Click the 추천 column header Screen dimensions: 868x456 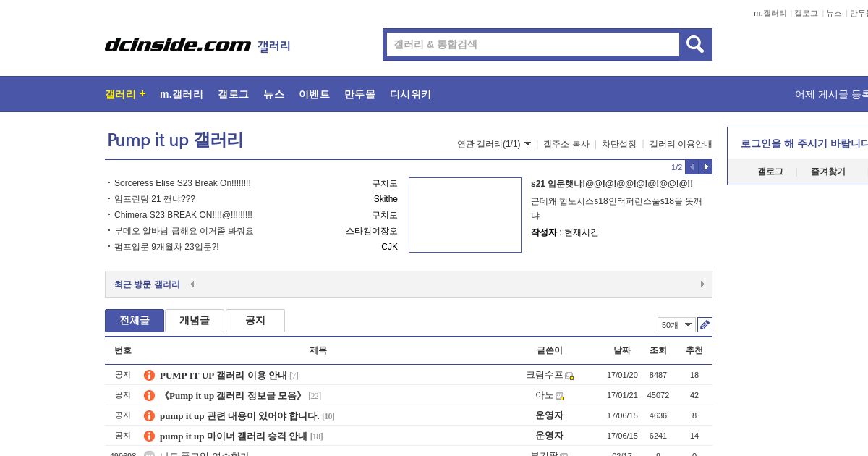pos(694,350)
